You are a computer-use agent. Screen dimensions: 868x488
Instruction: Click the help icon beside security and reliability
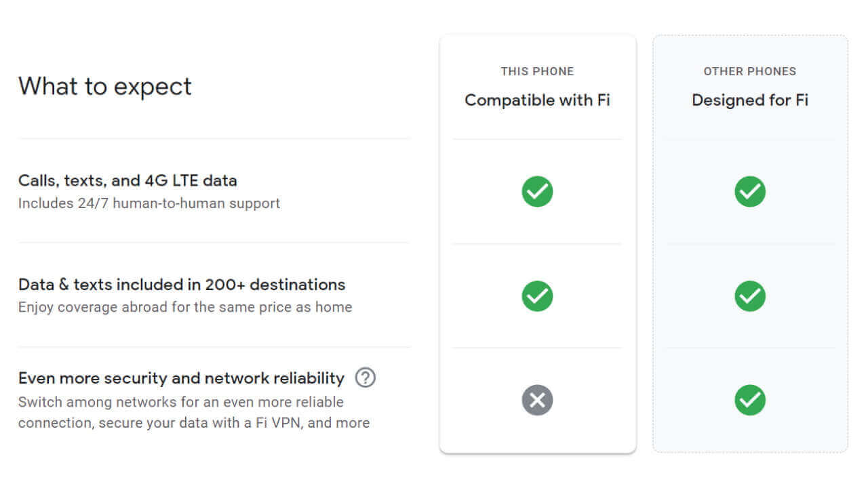click(366, 378)
